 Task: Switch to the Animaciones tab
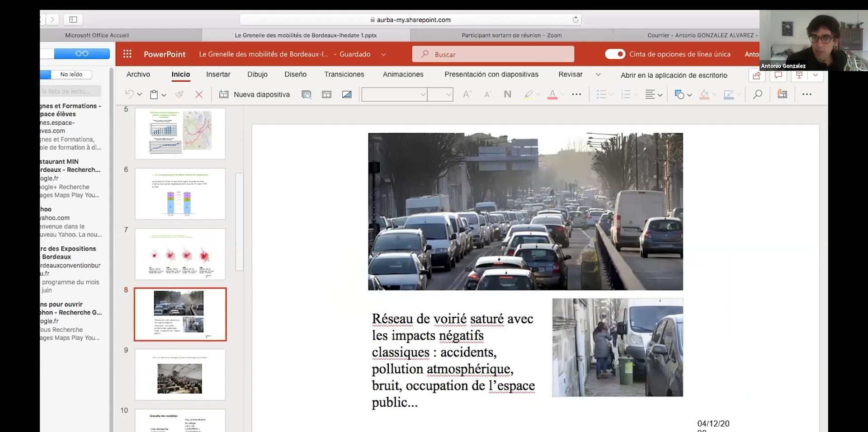tap(403, 75)
